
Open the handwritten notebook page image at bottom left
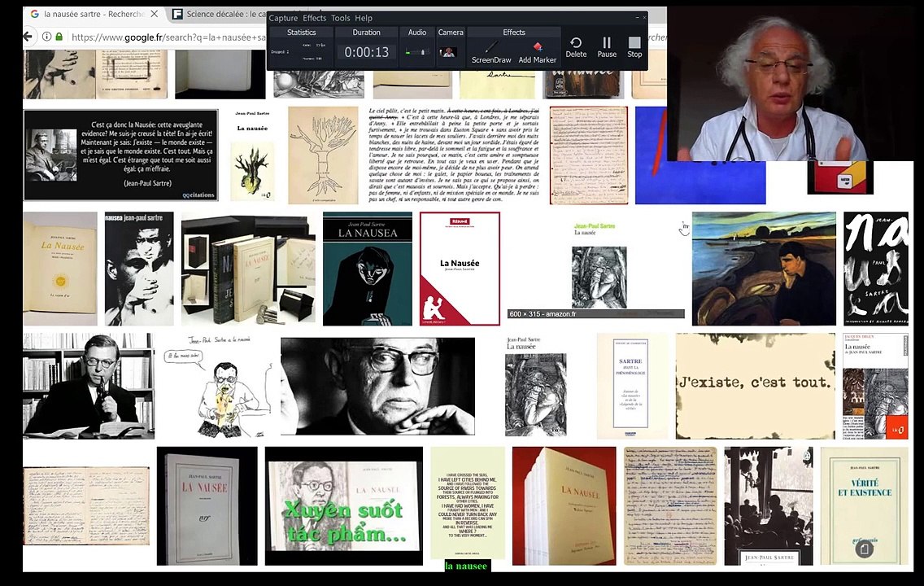point(86,505)
